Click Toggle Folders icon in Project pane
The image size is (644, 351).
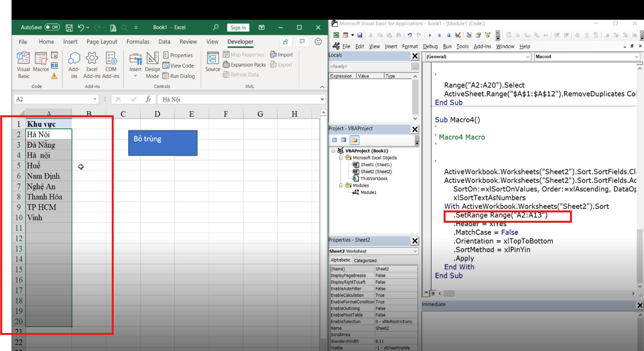pos(354,140)
